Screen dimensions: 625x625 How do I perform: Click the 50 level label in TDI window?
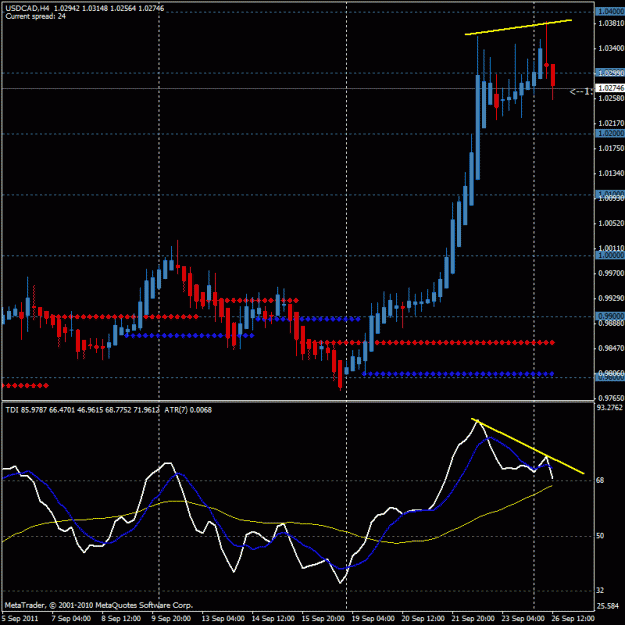pos(600,536)
